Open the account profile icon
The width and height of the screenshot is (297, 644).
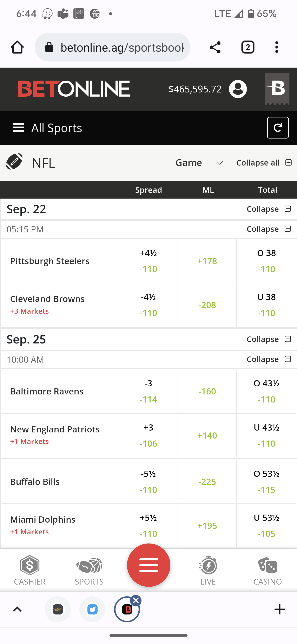tap(238, 89)
